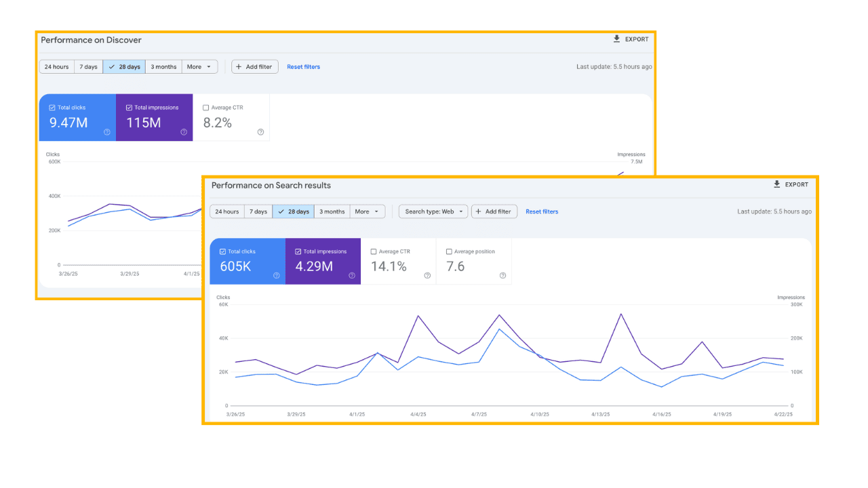The height and width of the screenshot is (488, 868).
Task: Toggle the Average position checkbox
Action: click(449, 251)
